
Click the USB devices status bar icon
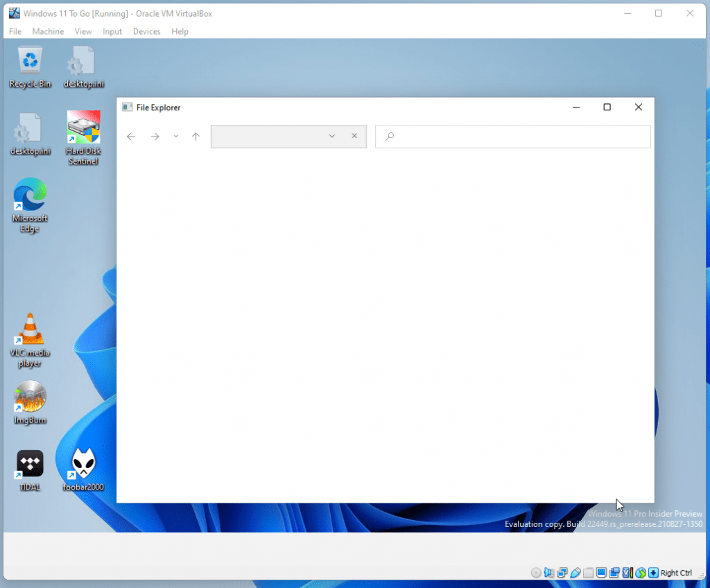click(575, 573)
